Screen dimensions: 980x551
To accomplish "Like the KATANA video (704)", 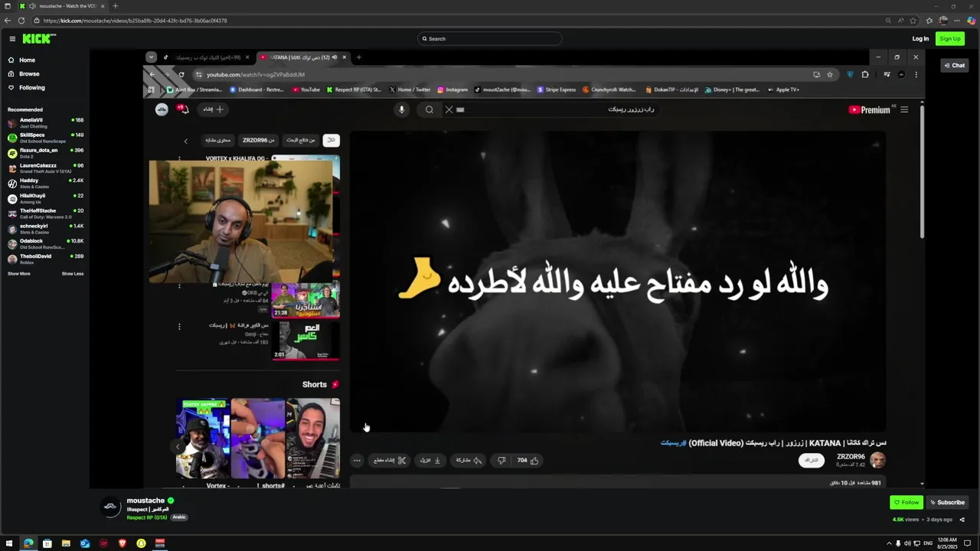I will pyautogui.click(x=528, y=460).
